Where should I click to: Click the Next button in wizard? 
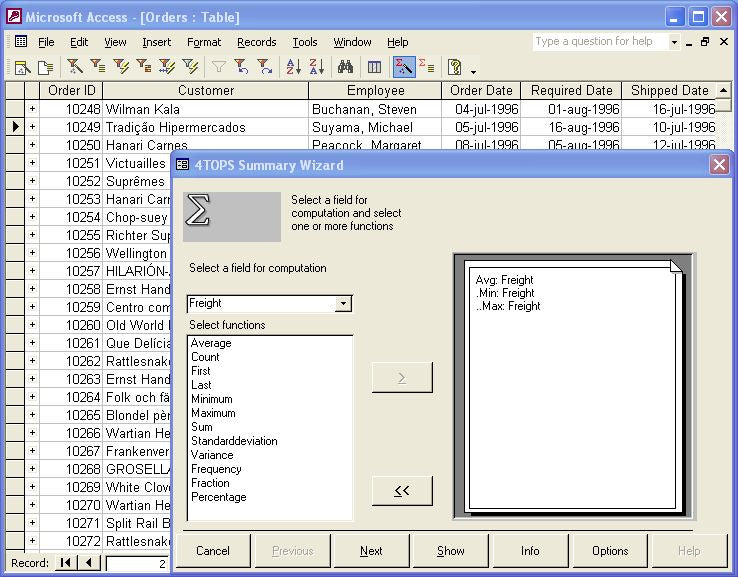point(371,551)
